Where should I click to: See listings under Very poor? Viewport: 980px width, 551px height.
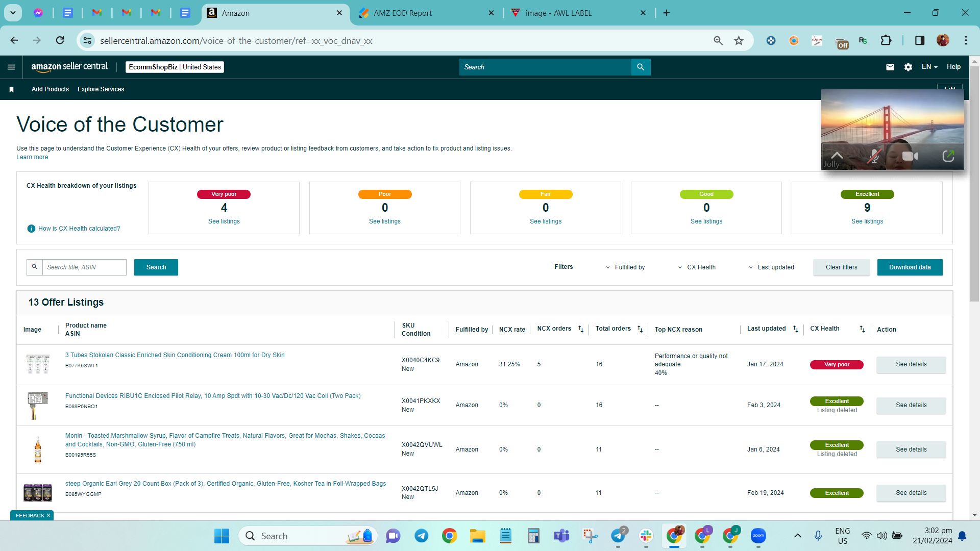224,221
